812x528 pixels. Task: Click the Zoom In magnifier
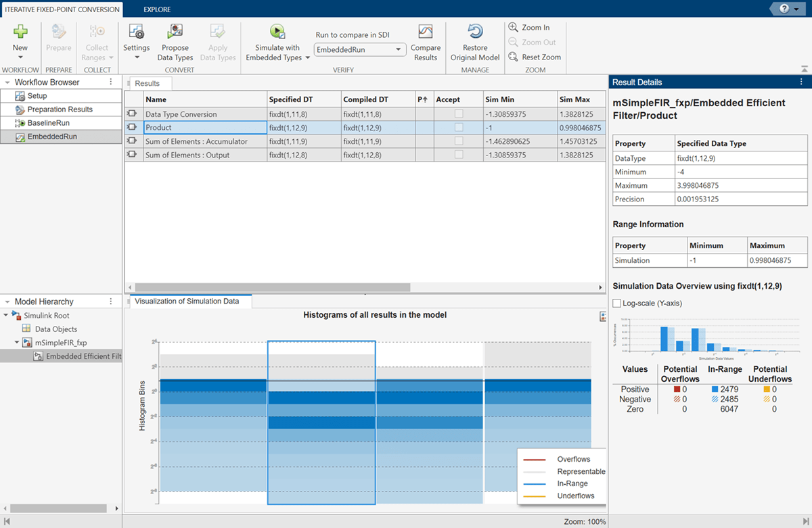tap(514, 28)
